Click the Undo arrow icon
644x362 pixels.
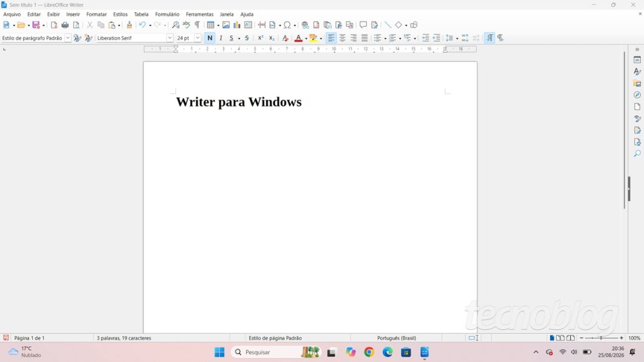(142, 25)
